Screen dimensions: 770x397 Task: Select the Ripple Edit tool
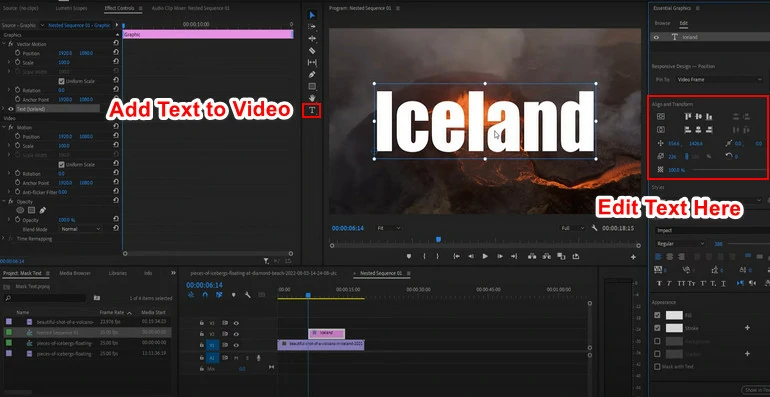tap(312, 39)
